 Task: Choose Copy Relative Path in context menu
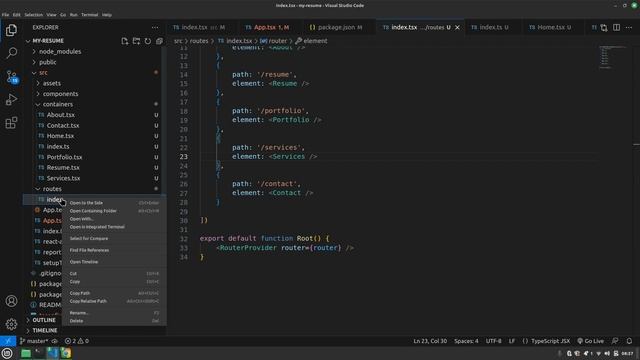114,301
